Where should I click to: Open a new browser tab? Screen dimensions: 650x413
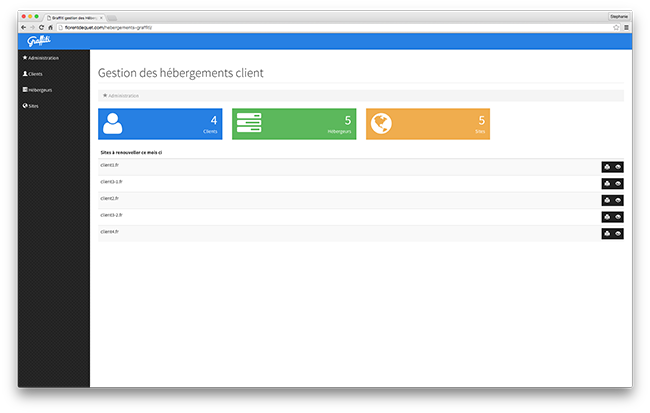tap(112, 18)
